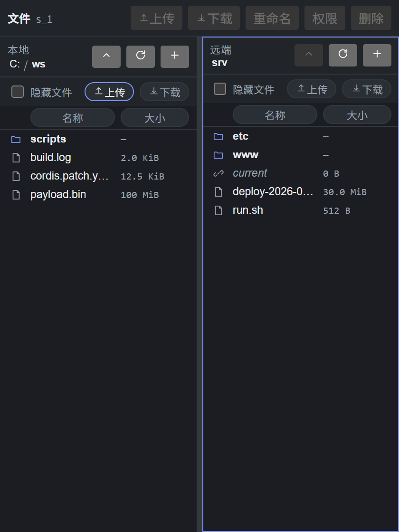Click the current symlink icon
The height and width of the screenshot is (532, 399).
tap(218, 173)
